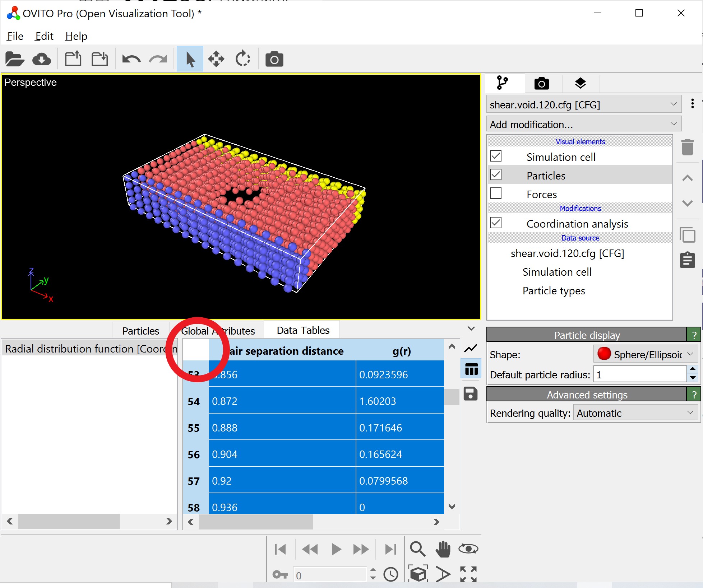Save the data table via the disk icon

pos(471,394)
